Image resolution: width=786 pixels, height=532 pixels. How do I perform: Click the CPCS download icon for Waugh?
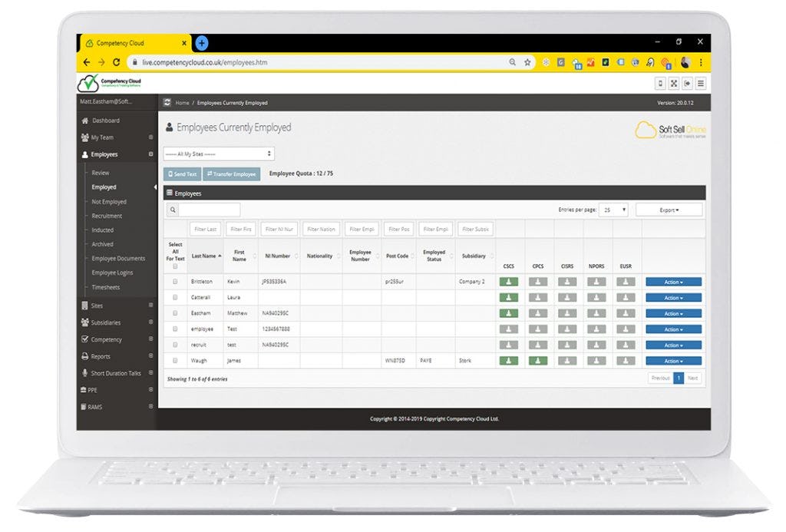[538, 361]
